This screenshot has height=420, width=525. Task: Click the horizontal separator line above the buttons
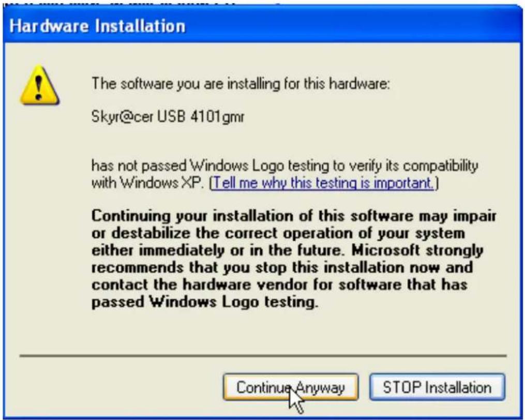click(263, 356)
